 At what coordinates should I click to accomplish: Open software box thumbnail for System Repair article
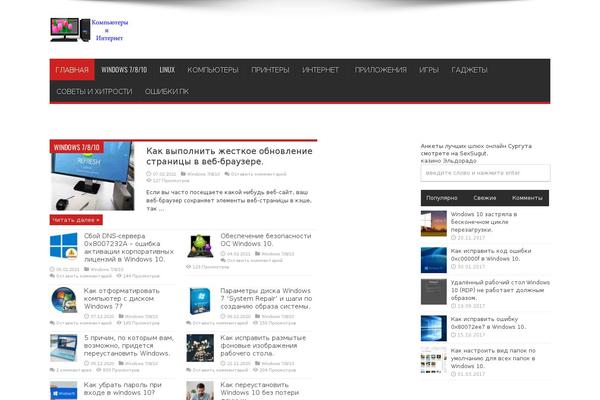click(200, 301)
